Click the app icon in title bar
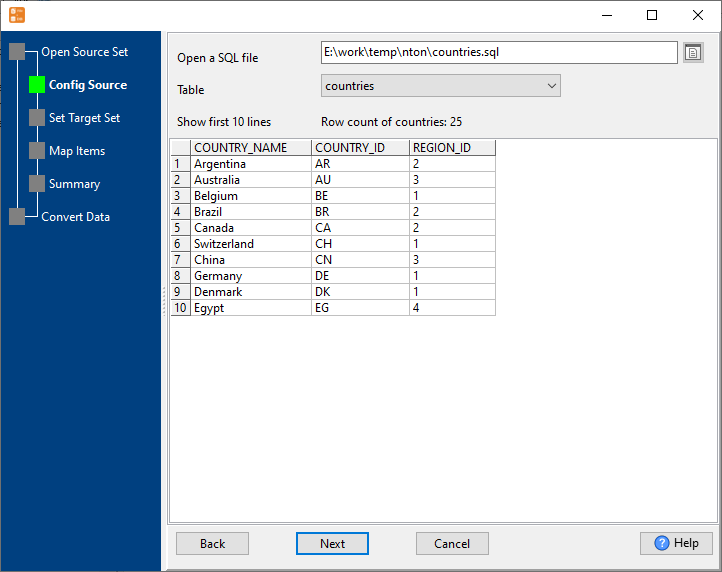Image resolution: width=722 pixels, height=572 pixels. (x=17, y=15)
